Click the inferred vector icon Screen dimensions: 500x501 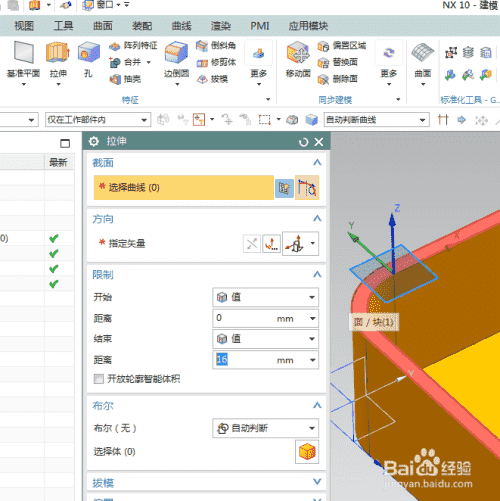(295, 244)
